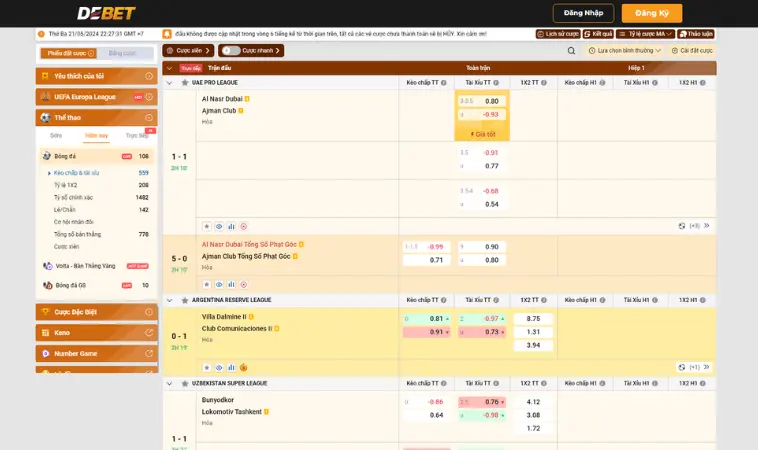Click the notification bell icon in announcement bar
This screenshot has height=450, width=758.
click(x=166, y=33)
